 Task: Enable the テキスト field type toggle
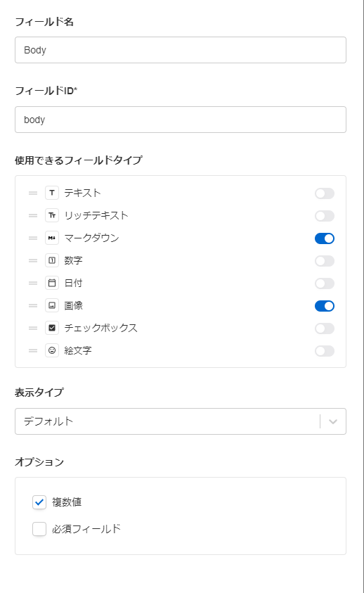(x=325, y=193)
